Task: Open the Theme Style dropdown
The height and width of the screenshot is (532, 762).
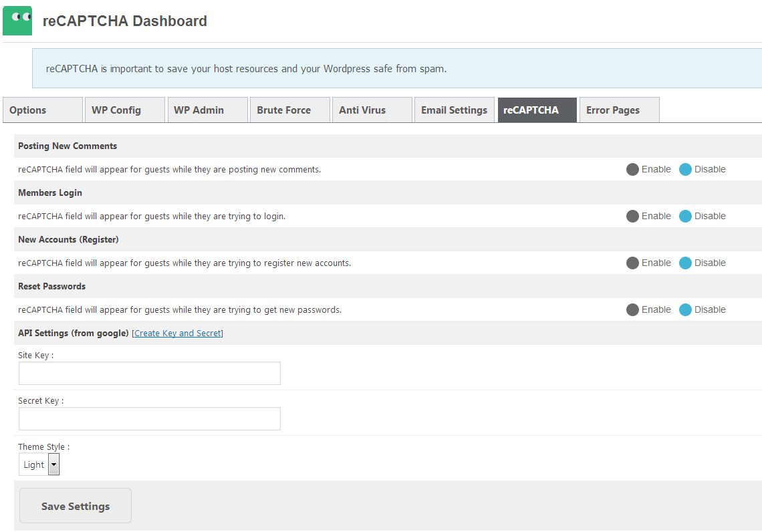Action: click(39, 464)
